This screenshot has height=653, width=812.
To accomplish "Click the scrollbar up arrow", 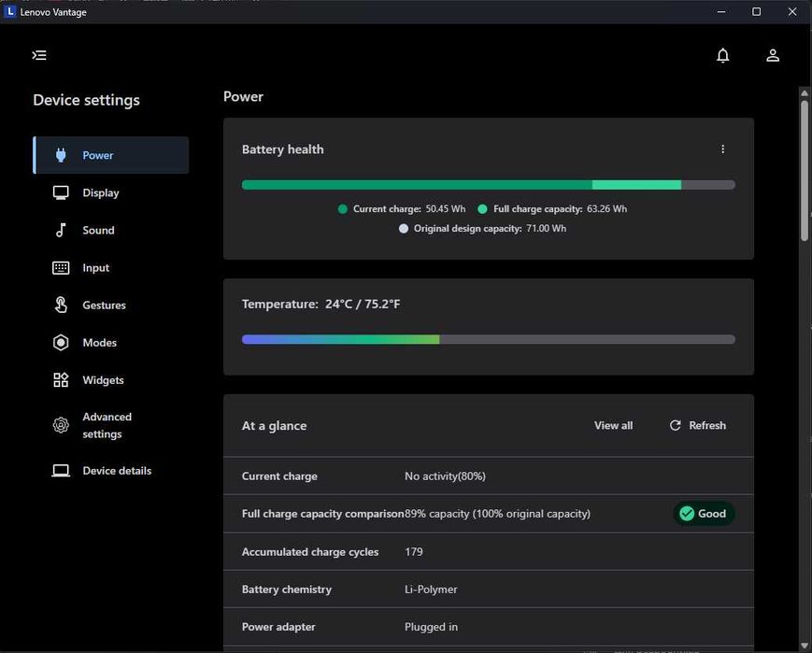I will [x=805, y=93].
